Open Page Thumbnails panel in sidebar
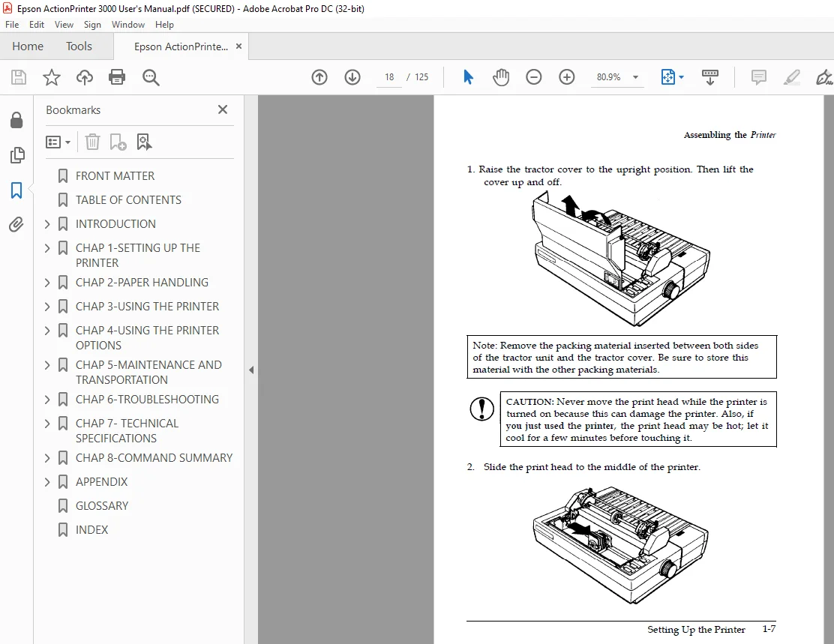 point(16,155)
